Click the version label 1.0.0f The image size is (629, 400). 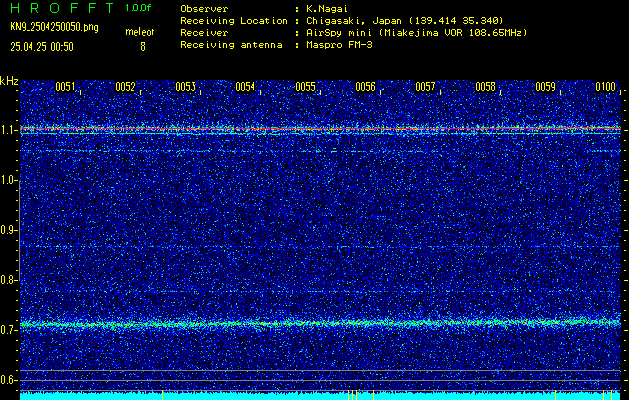pyautogui.click(x=138, y=8)
